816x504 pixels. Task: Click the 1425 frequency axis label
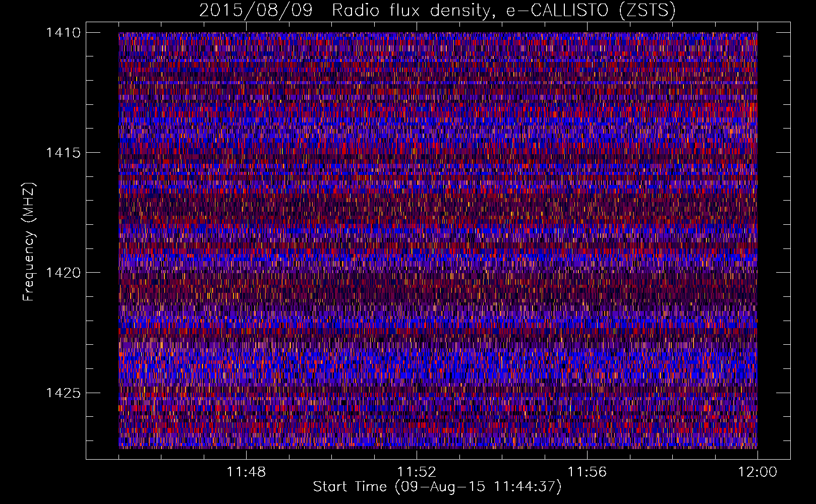(x=63, y=393)
